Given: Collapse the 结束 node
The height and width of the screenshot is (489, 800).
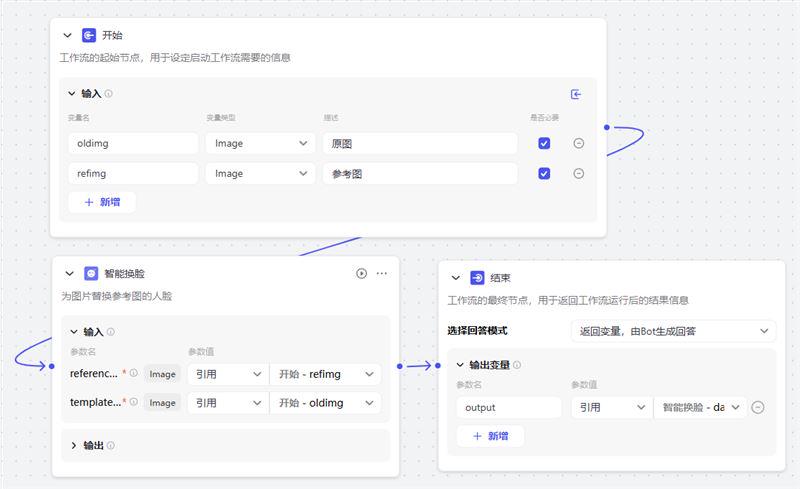Looking at the screenshot, I should pyautogui.click(x=456, y=278).
